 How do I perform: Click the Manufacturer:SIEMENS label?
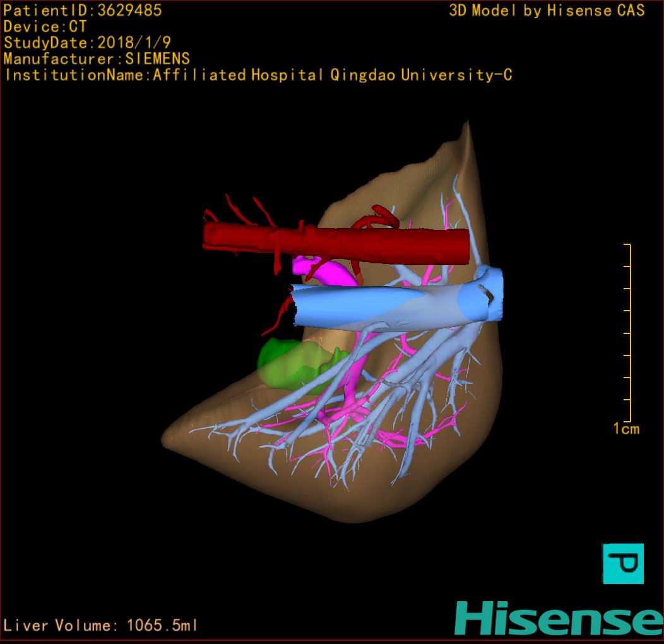97,59
